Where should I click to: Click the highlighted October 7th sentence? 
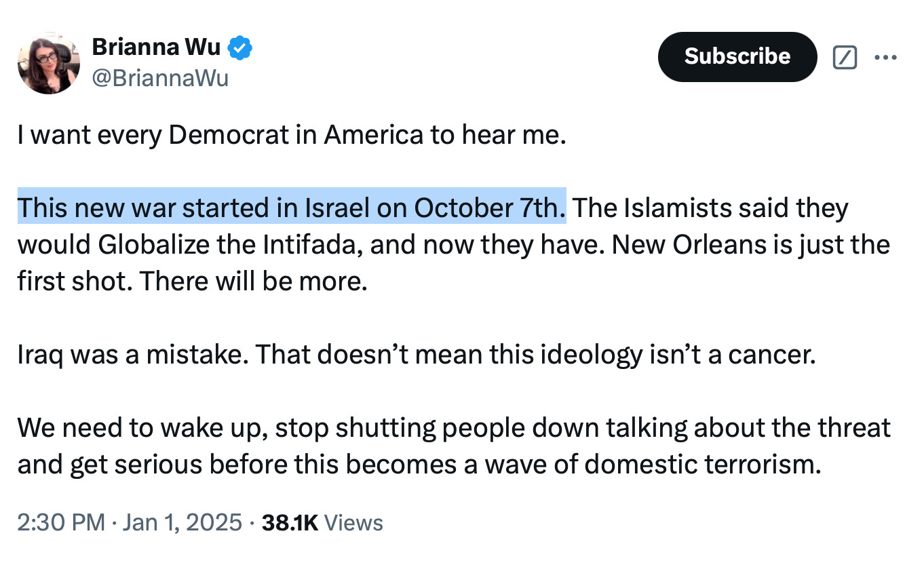292,208
